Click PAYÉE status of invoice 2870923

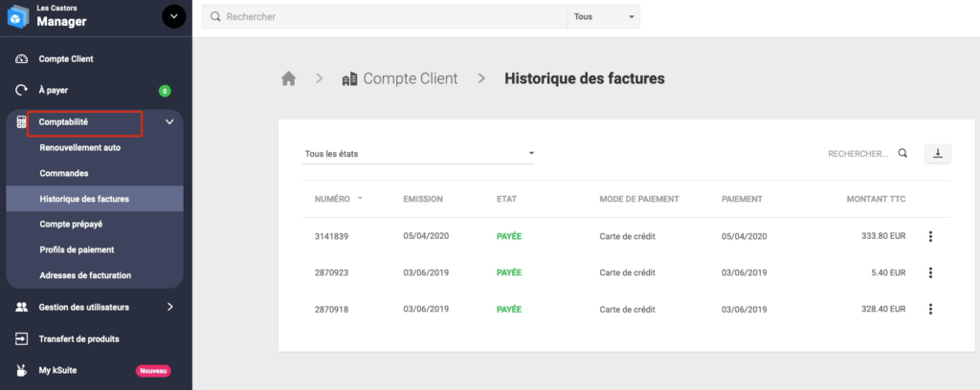pyautogui.click(x=509, y=272)
